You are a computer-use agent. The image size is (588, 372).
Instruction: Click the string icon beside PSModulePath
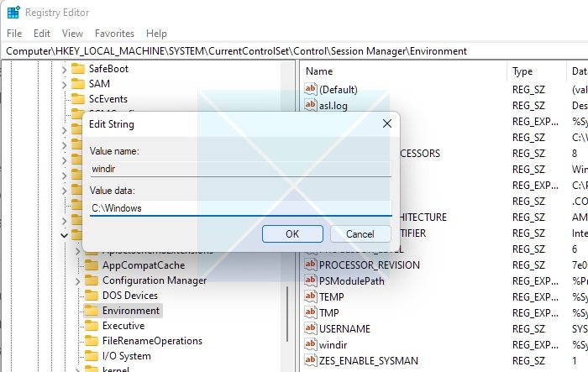click(x=311, y=280)
